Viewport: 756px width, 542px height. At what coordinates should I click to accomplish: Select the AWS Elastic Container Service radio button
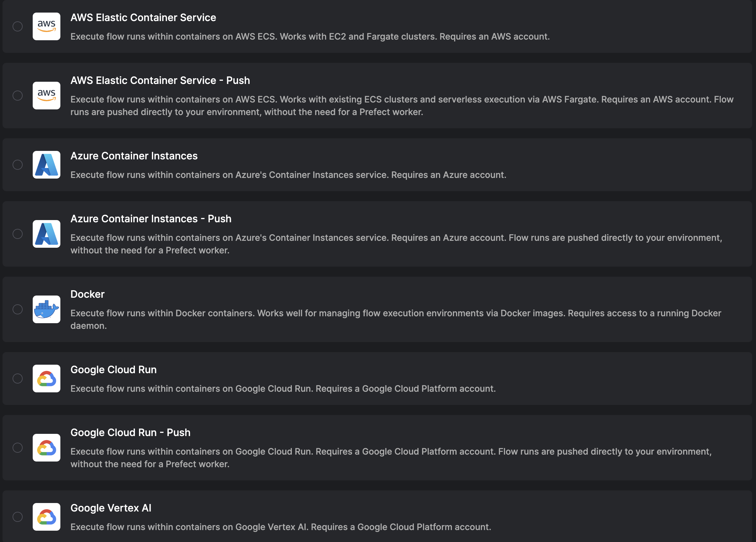tap(18, 26)
